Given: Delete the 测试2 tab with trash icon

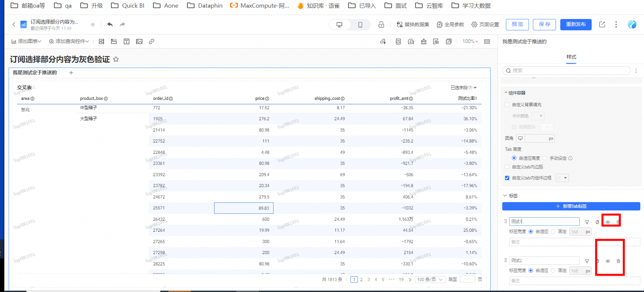Looking at the screenshot, I should point(618,261).
